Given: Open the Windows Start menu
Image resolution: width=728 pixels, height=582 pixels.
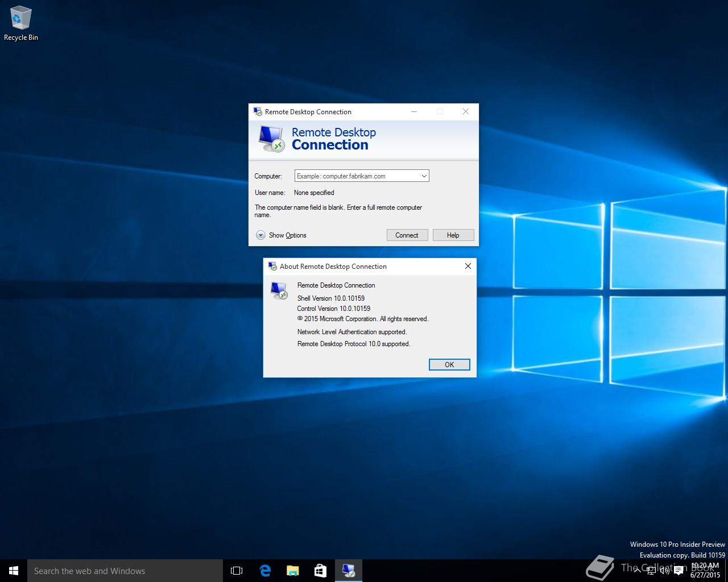Looking at the screenshot, I should pyautogui.click(x=14, y=571).
